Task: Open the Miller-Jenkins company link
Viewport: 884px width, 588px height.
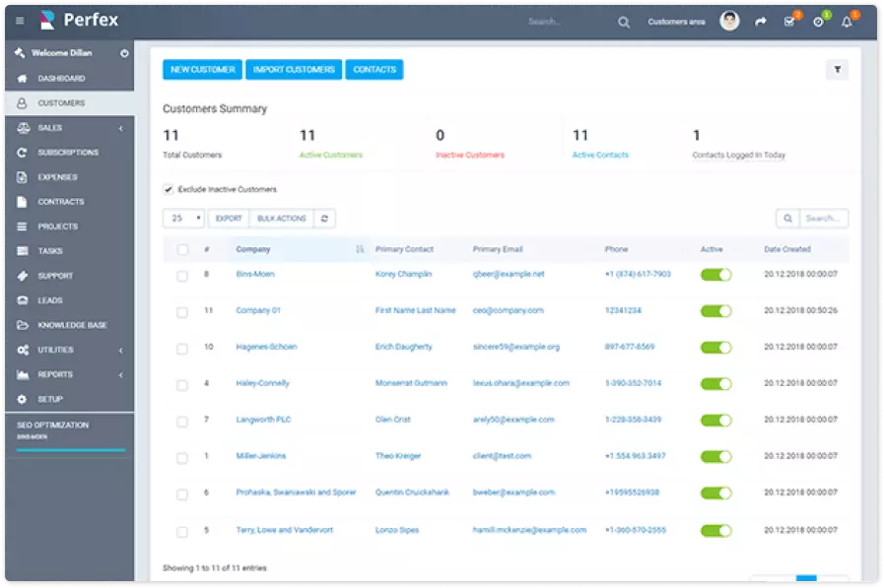Action: coord(261,456)
